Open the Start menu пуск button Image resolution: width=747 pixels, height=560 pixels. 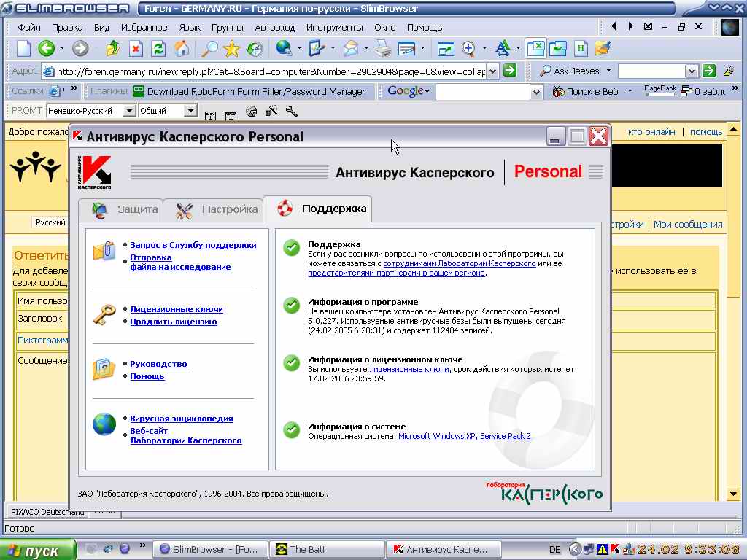(x=38, y=550)
